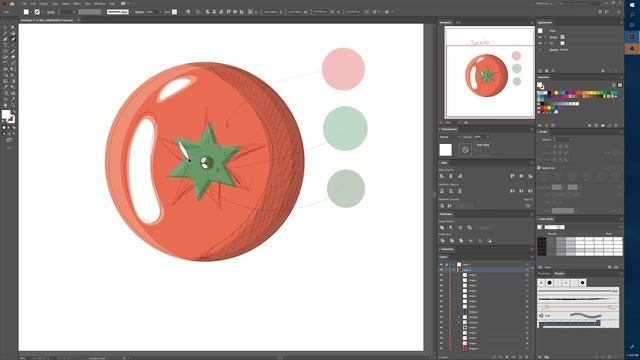
Task: Click Minus Front in the Pathfinder panel
Action: [x=451, y=227]
